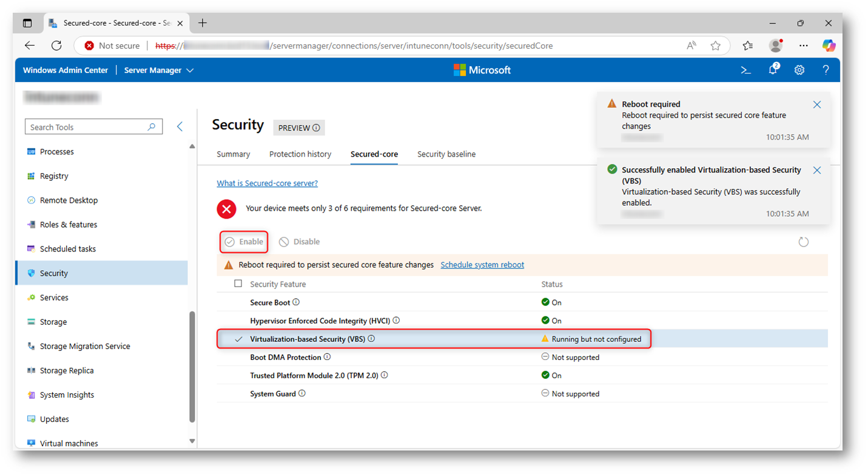Open browser Settings and more menu
The height and width of the screenshot is (476, 868).
click(803, 46)
